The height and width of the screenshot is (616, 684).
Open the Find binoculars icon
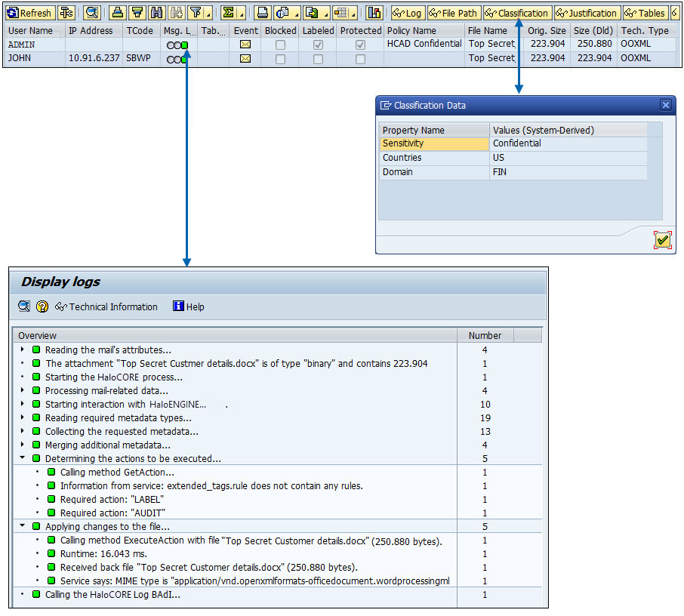tap(156, 13)
